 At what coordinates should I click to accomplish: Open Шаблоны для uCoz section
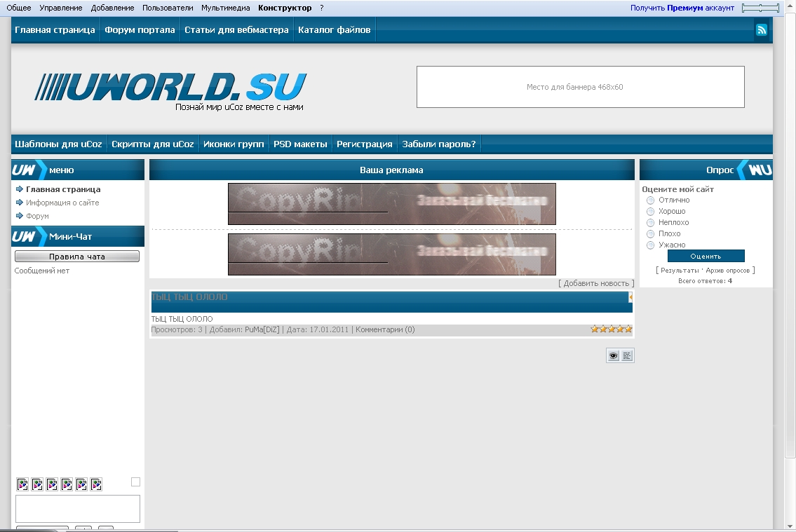[58, 144]
